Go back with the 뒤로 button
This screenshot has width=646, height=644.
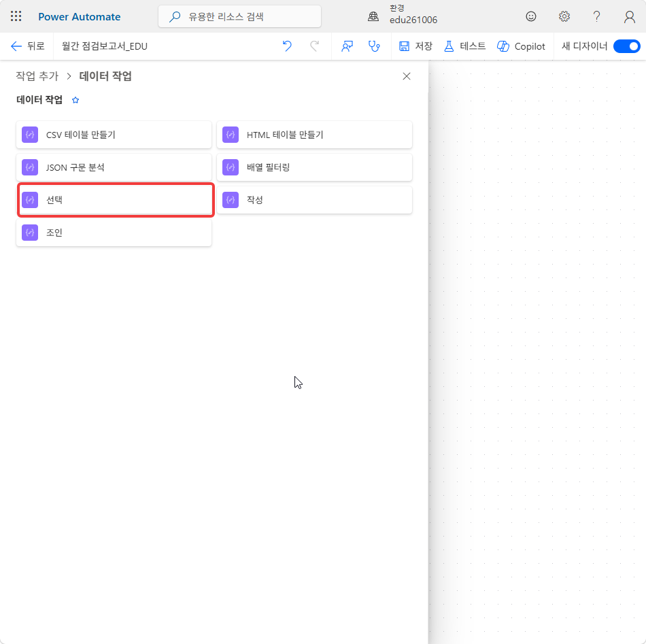(28, 46)
